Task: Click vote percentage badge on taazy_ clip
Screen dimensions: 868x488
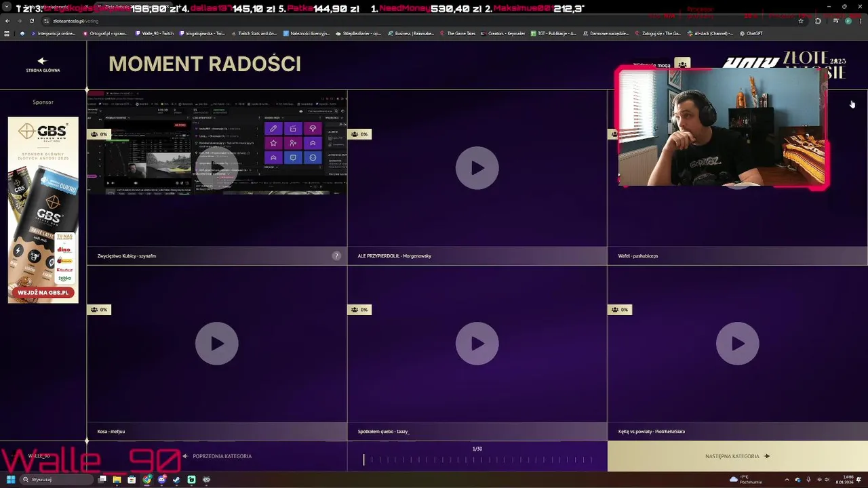Action: [359, 310]
